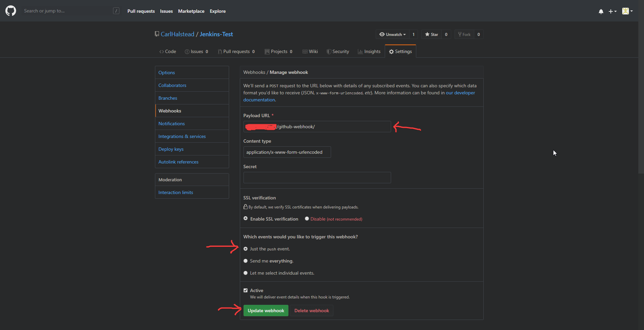This screenshot has height=330, width=644.
Task: Open Autolink references settings
Action: coord(192,162)
